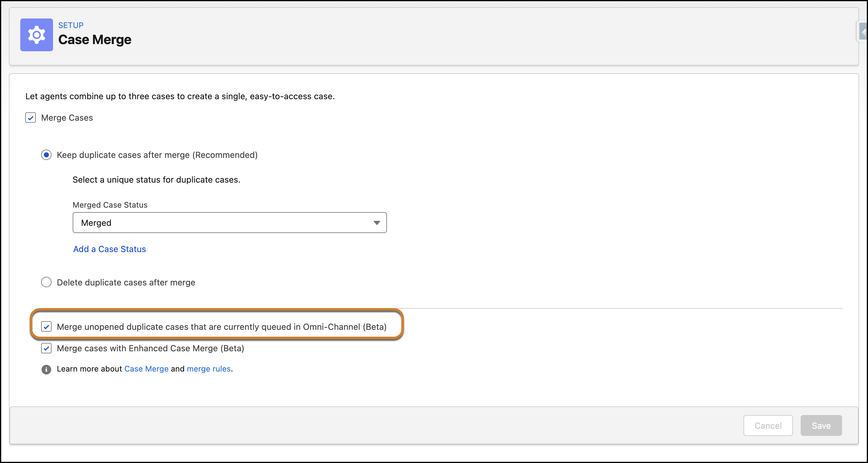Open the Merged Case Status dropdown

coord(229,223)
